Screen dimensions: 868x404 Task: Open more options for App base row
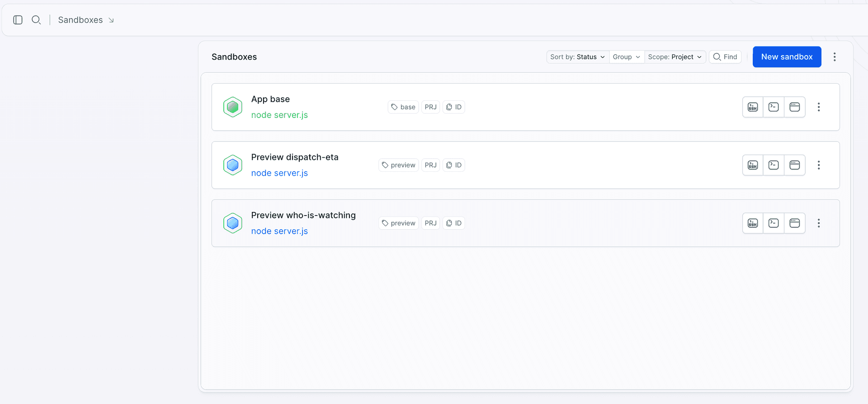pyautogui.click(x=819, y=107)
